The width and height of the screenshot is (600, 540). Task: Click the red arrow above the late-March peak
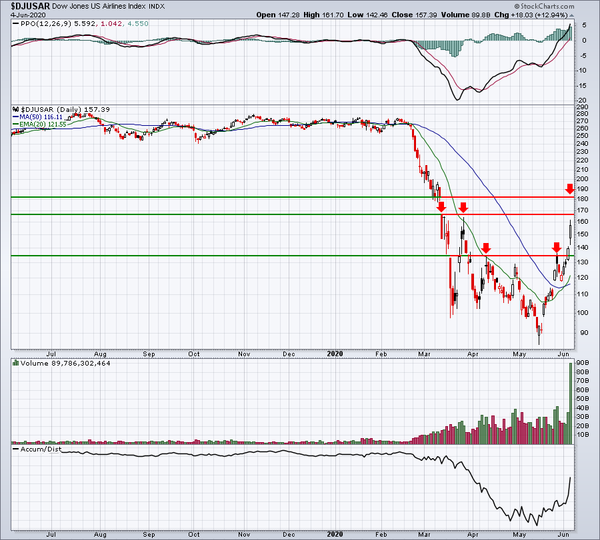463,207
